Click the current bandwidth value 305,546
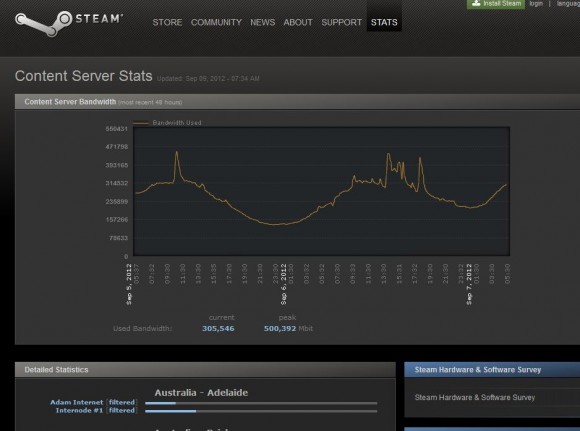 point(218,329)
